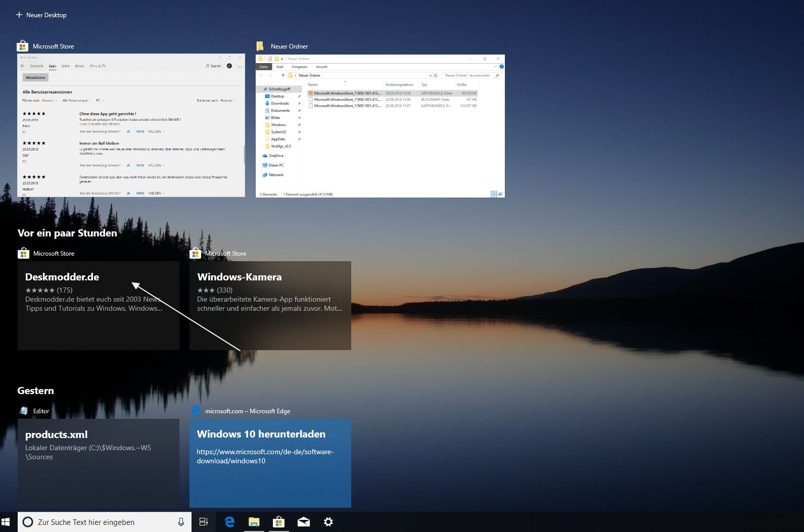Open File Explorer from taskbar
804x532 pixels.
(x=254, y=522)
